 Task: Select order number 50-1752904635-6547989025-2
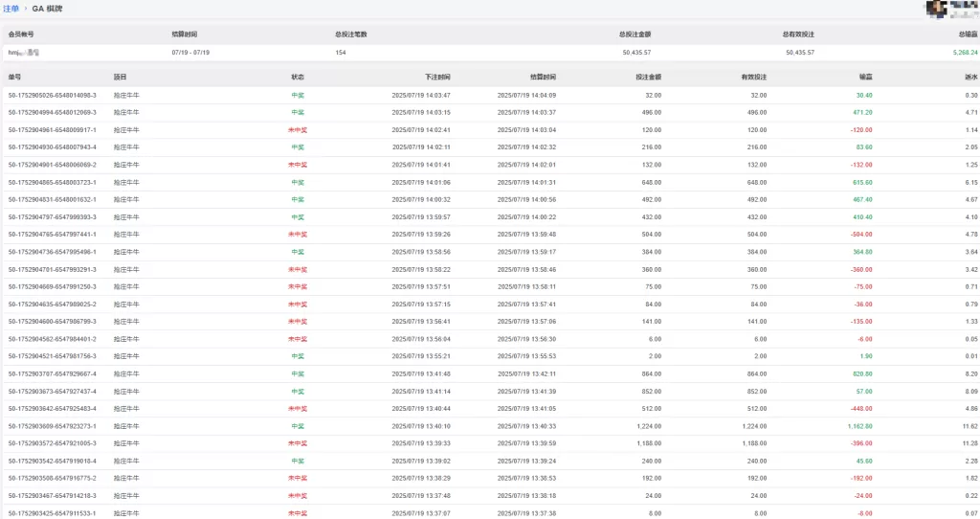coord(53,305)
